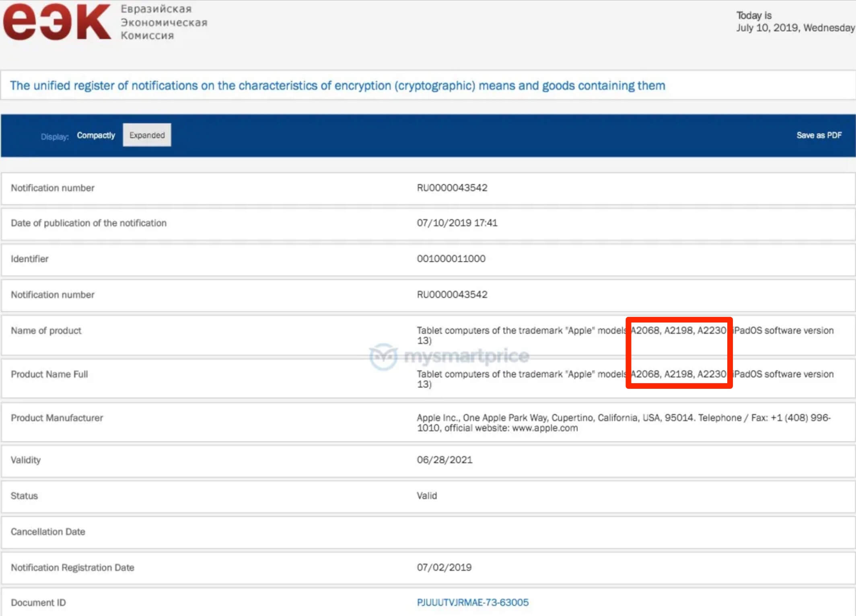
Task: Click the Document ID label
Action: click(x=38, y=602)
